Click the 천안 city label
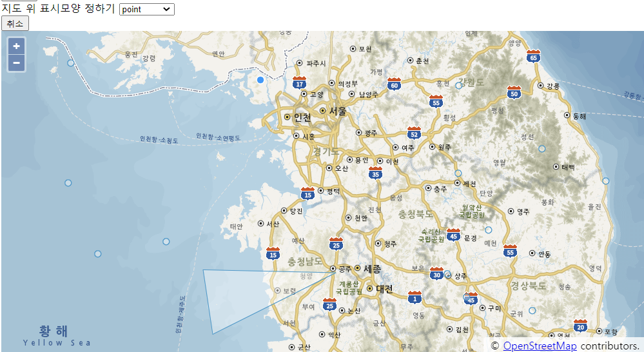 tap(360, 218)
